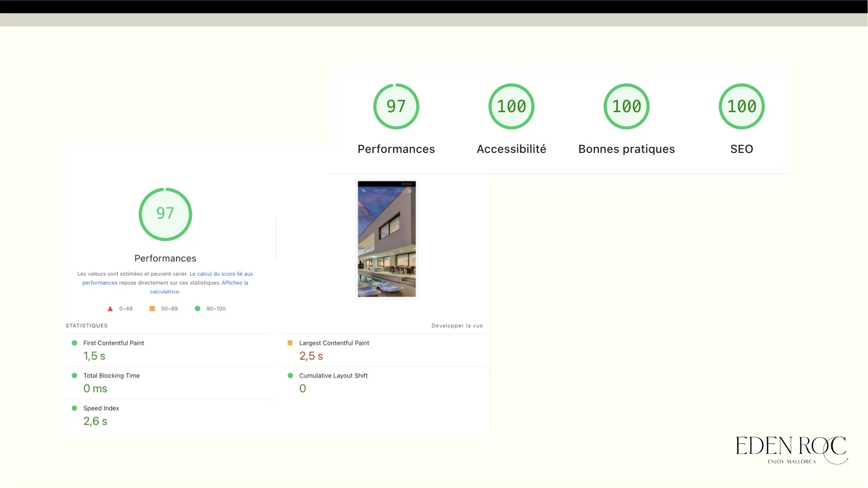Select the First Contentful Paint metric label
This screenshot has width=868, height=488.
click(x=114, y=343)
